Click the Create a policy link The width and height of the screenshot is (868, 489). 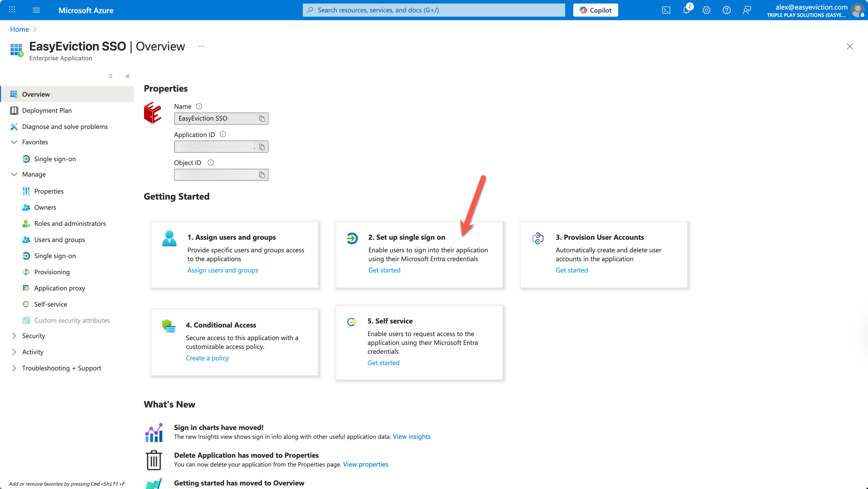207,358
